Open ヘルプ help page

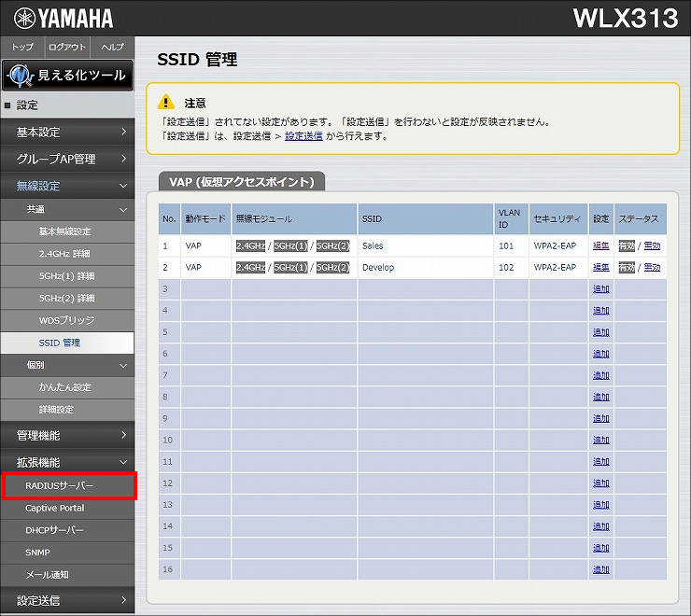point(112,47)
